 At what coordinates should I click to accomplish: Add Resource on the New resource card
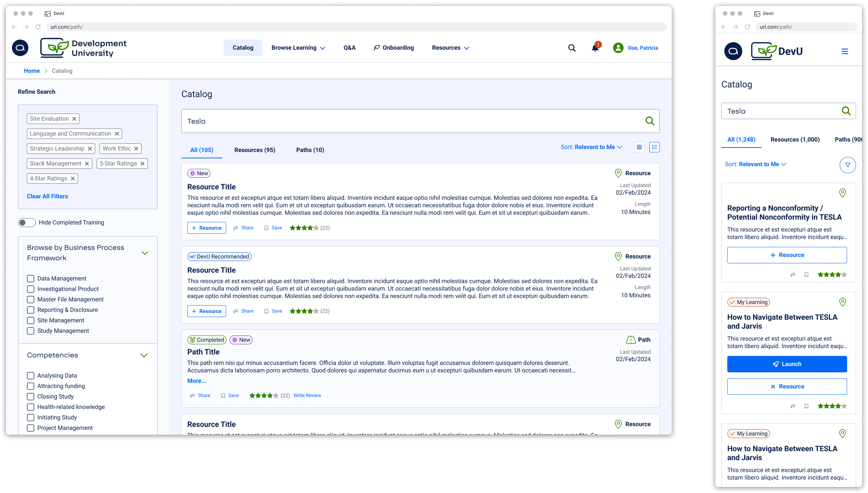pos(207,228)
